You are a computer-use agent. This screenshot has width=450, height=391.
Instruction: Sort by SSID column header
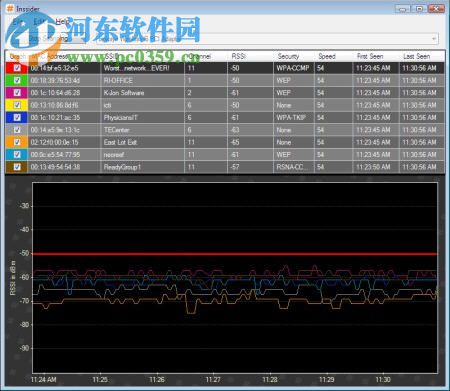point(142,56)
